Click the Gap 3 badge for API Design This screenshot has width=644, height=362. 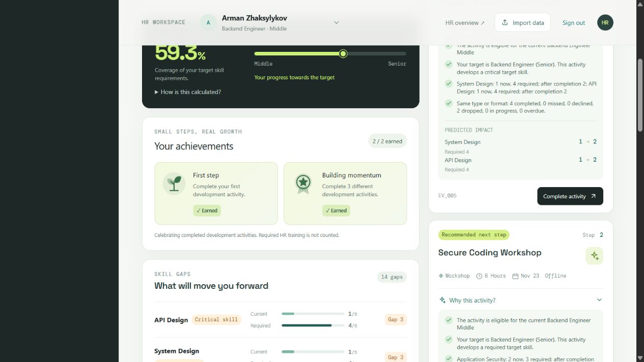click(x=396, y=320)
